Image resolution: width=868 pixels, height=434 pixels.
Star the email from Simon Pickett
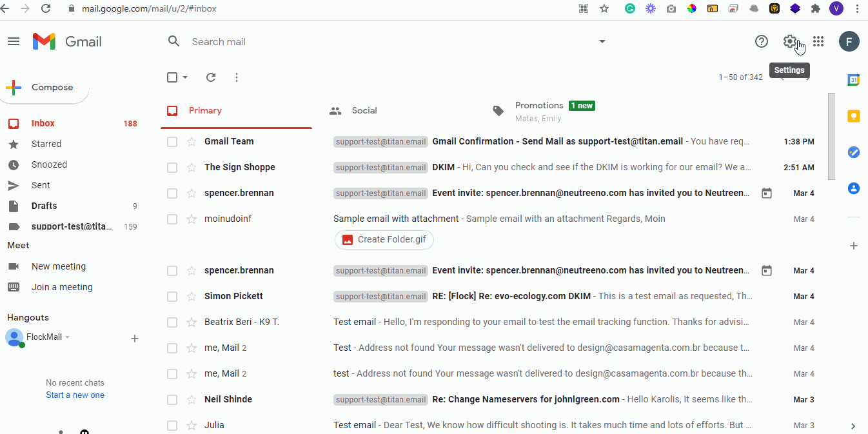pyautogui.click(x=190, y=296)
